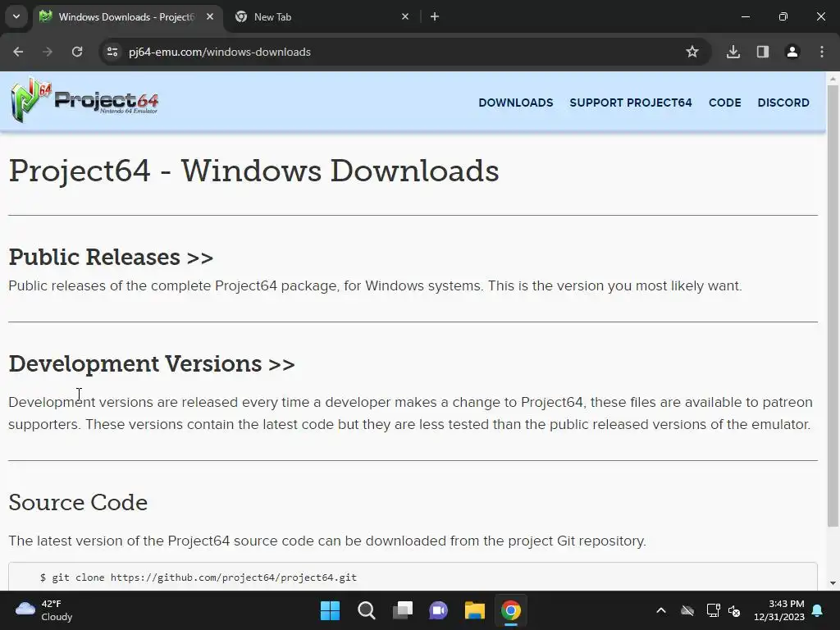The width and height of the screenshot is (840, 630).
Task: Open Chrome downloads icon
Action: tap(733, 52)
